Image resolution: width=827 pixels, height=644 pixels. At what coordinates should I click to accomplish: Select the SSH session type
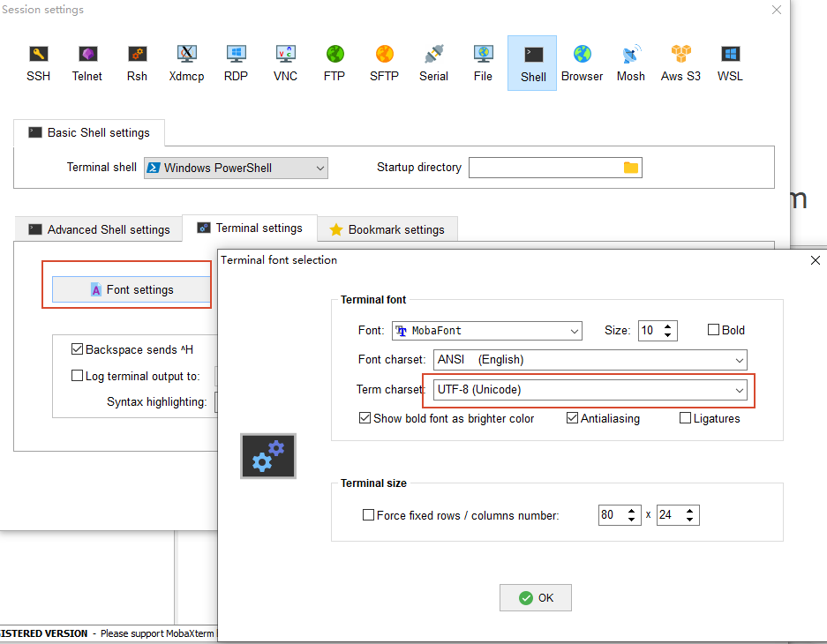coord(38,64)
